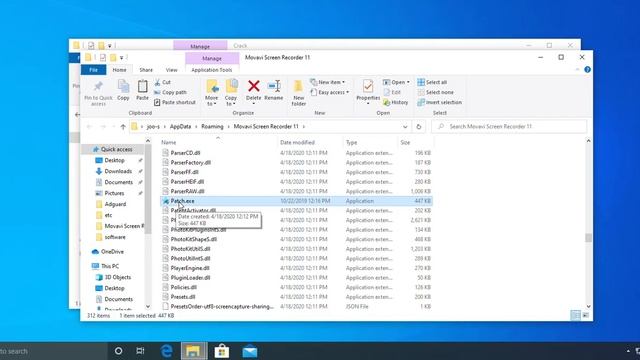This screenshot has width=640, height=360.
Task: Click the Roaming breadcrumb in the address bar
Action: click(x=212, y=127)
